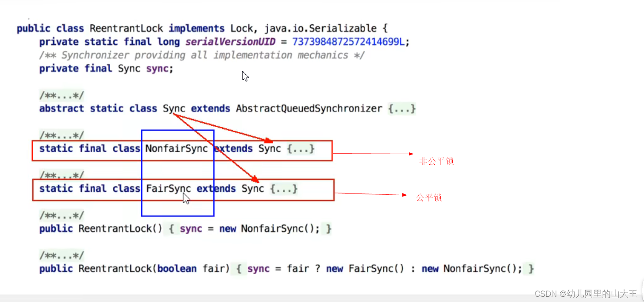644x302 pixels.
Task: Unfold the comment above the no-argument ReentrantLock constructor
Action: point(62,216)
